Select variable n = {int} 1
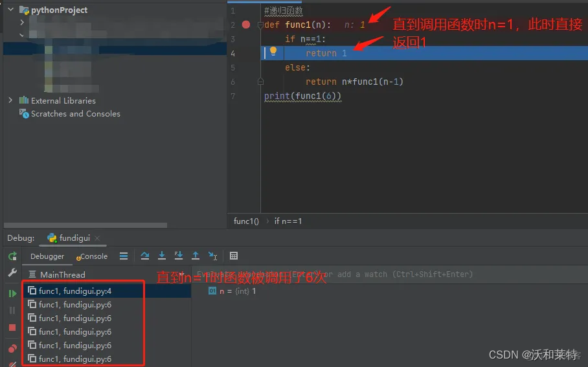Screen dimensions: 588x367 pos(232,291)
